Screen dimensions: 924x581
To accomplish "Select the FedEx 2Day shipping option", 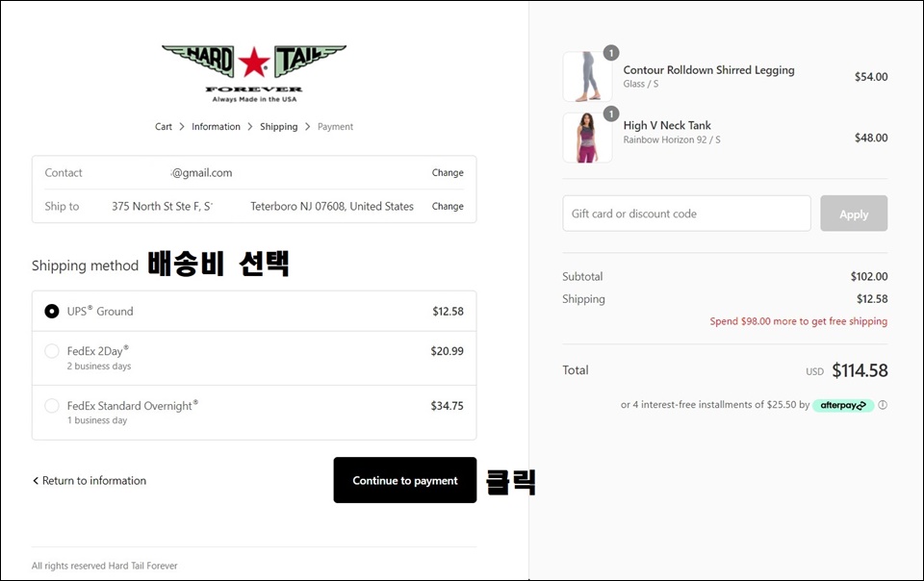I will pos(254,358).
